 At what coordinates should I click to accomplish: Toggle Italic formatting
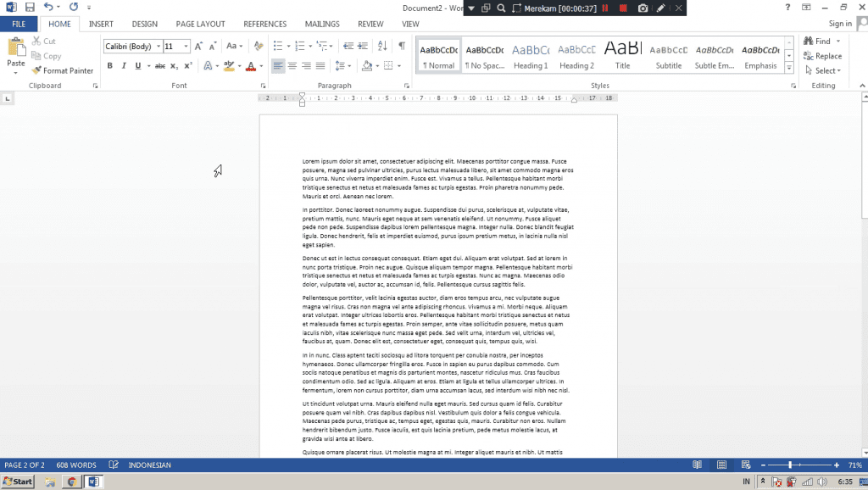tap(124, 65)
